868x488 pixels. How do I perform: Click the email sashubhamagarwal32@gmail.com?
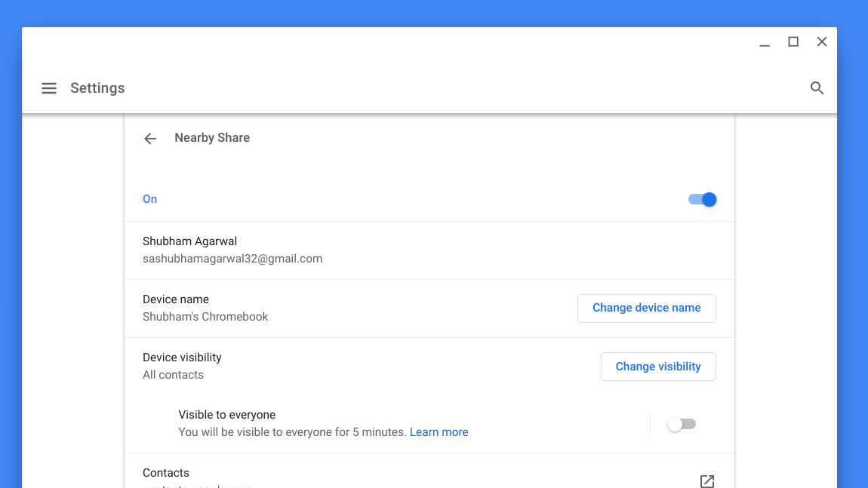point(232,259)
